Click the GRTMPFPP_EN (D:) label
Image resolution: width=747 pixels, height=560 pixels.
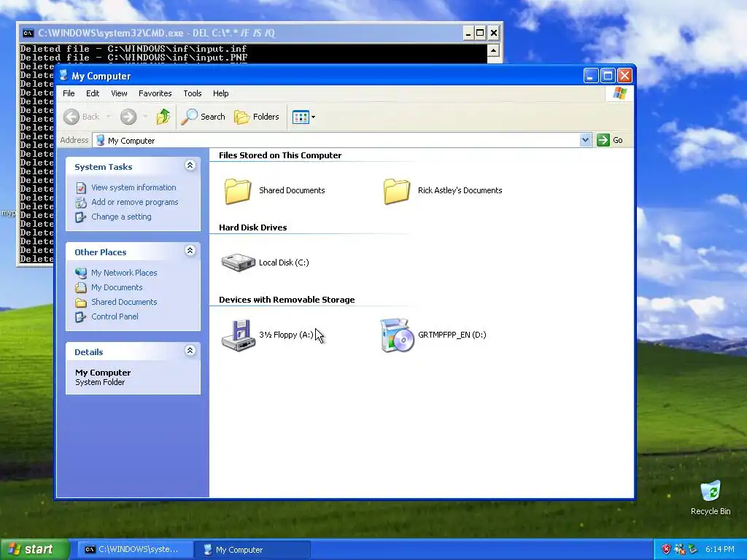pos(452,335)
